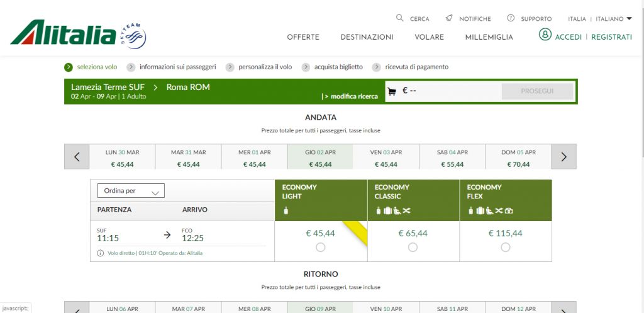
Task: Expand the Italia | Italiano language selector
Action: point(599,19)
